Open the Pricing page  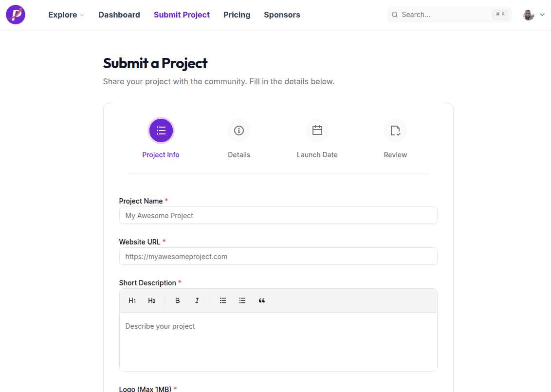point(237,15)
